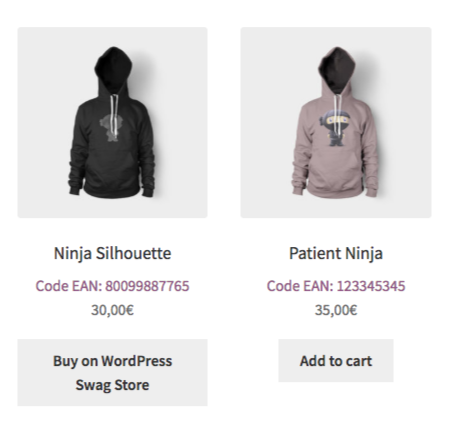Click the 35,00€ price

(x=336, y=310)
